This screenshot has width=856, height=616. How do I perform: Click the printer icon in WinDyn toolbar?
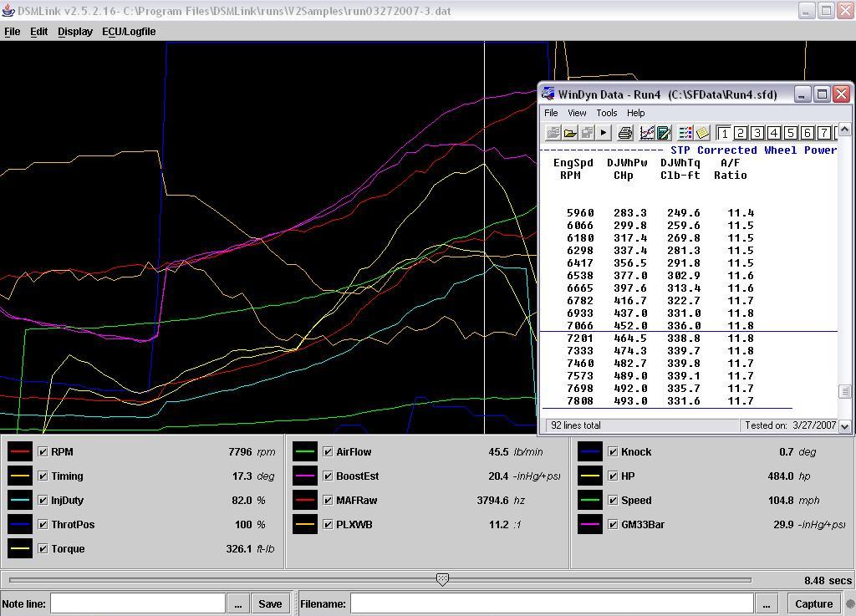coord(625,133)
